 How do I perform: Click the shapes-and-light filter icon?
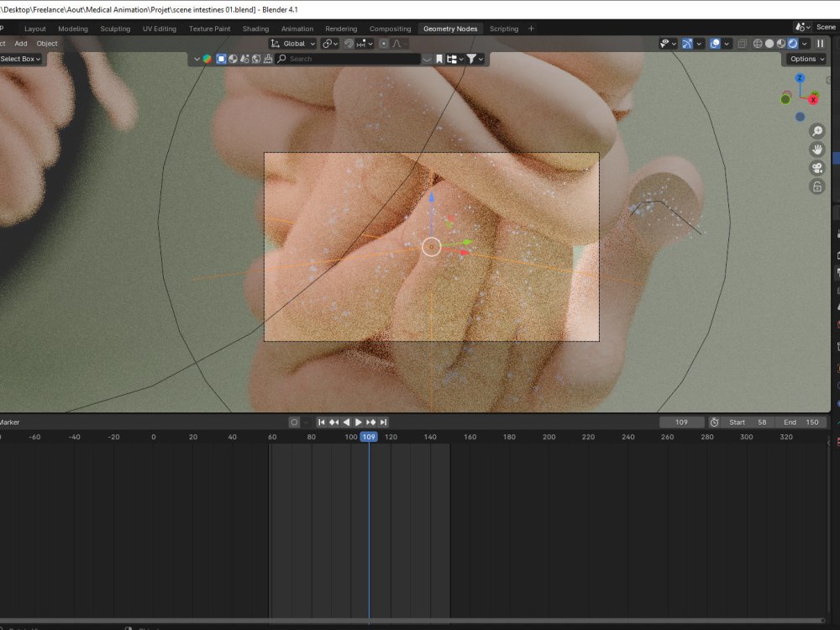point(244,59)
